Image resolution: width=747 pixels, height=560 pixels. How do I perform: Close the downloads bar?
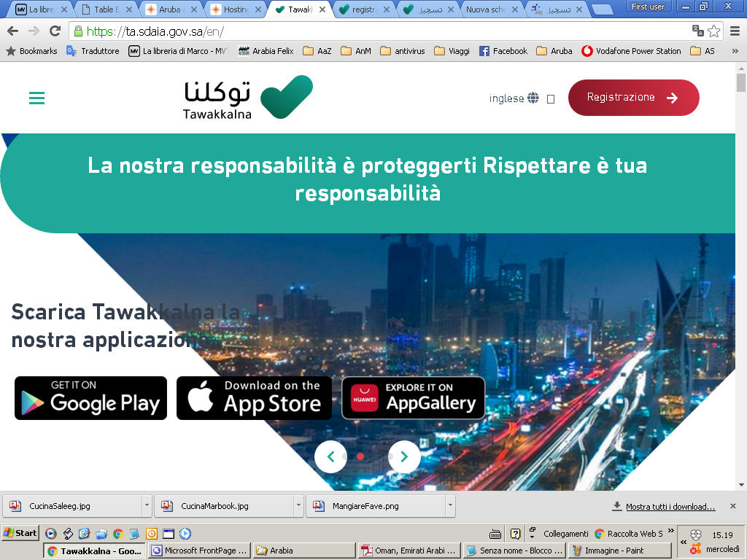point(733,506)
